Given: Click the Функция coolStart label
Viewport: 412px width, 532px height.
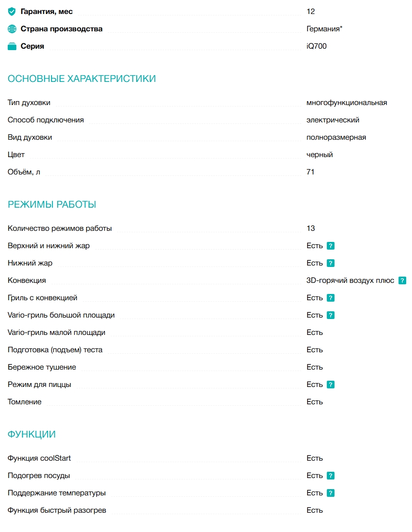Looking at the screenshot, I should click(39, 458).
